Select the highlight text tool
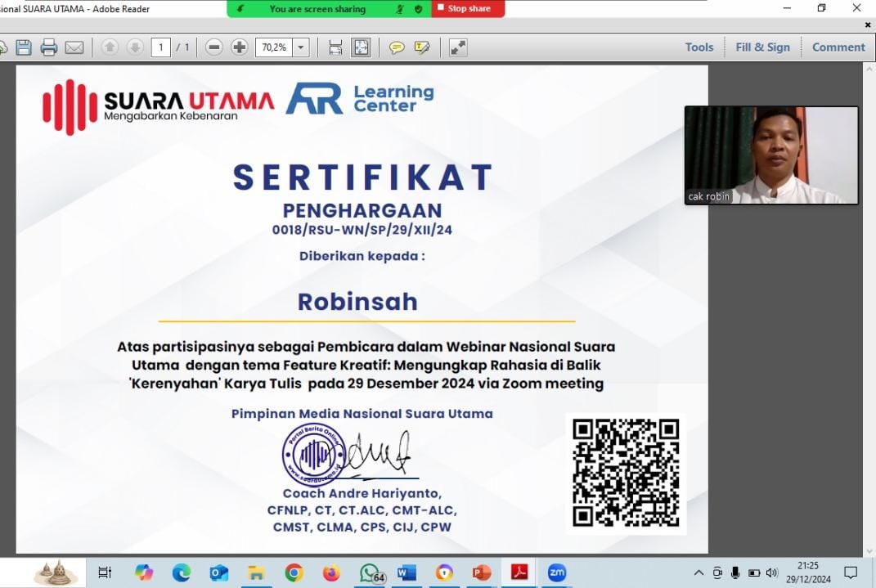Image resolution: width=876 pixels, height=588 pixels. tap(422, 47)
